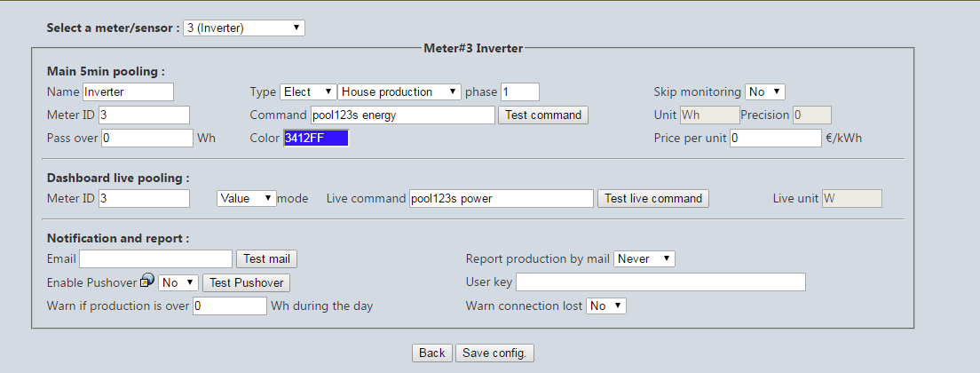Open the Warn connection lost dropdown
Viewport: 980px width, 373px height.
605,306
